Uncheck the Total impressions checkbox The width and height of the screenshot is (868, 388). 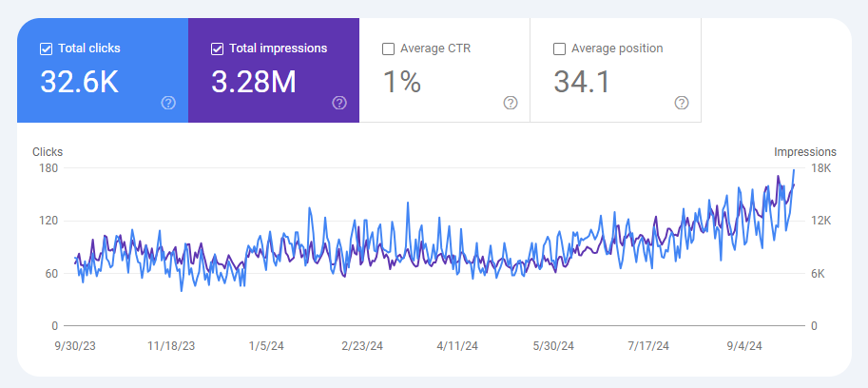click(x=217, y=48)
